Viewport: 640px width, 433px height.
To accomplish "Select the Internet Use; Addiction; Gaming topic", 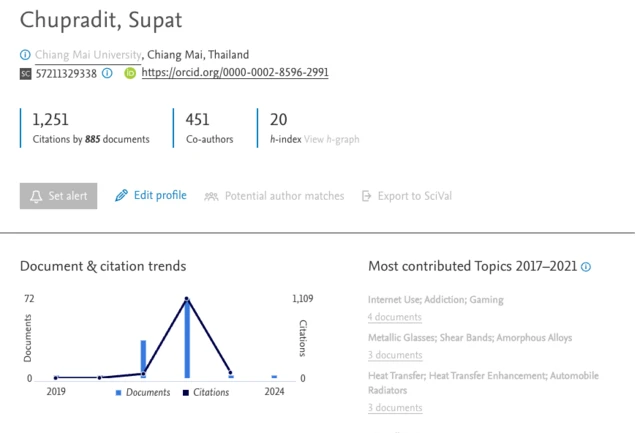I will tap(436, 300).
